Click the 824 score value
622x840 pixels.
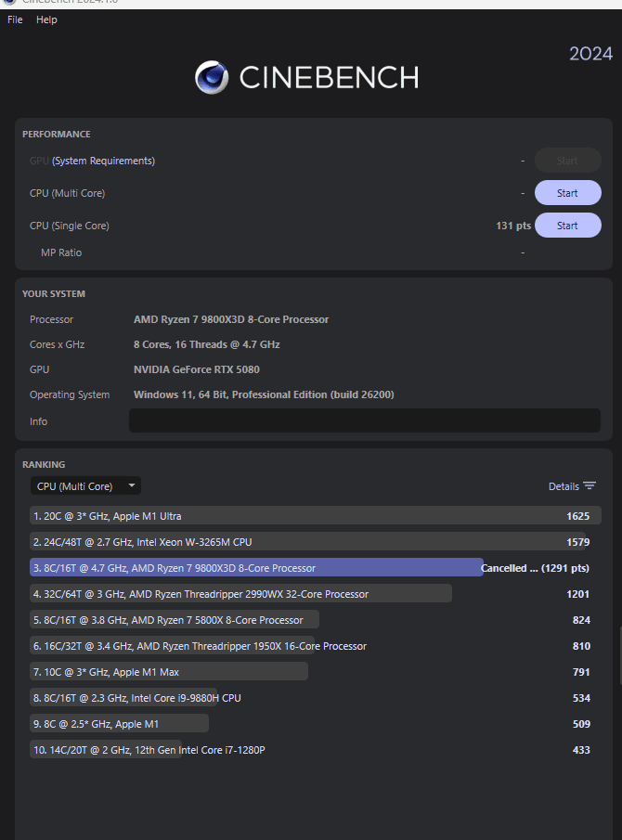[581, 620]
